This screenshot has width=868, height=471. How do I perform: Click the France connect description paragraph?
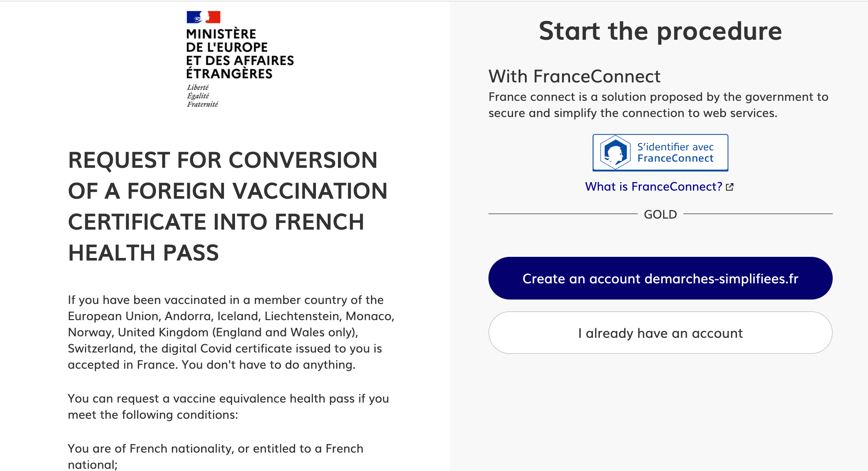(x=658, y=105)
